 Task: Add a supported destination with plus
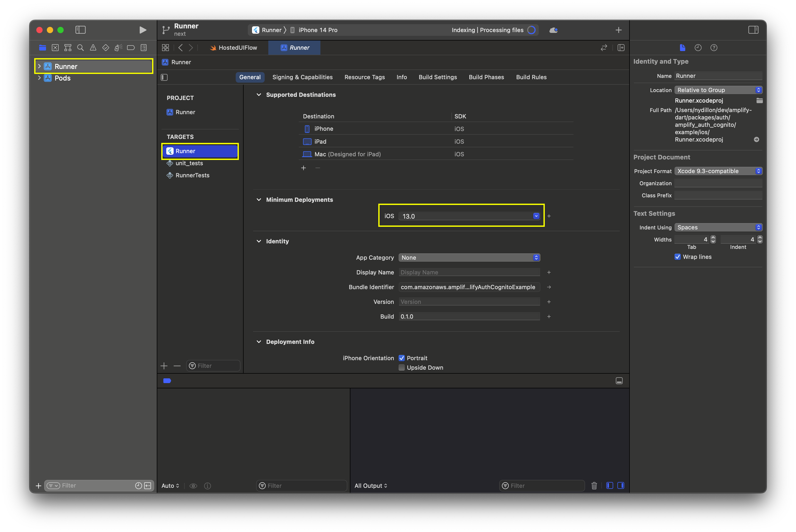304,168
